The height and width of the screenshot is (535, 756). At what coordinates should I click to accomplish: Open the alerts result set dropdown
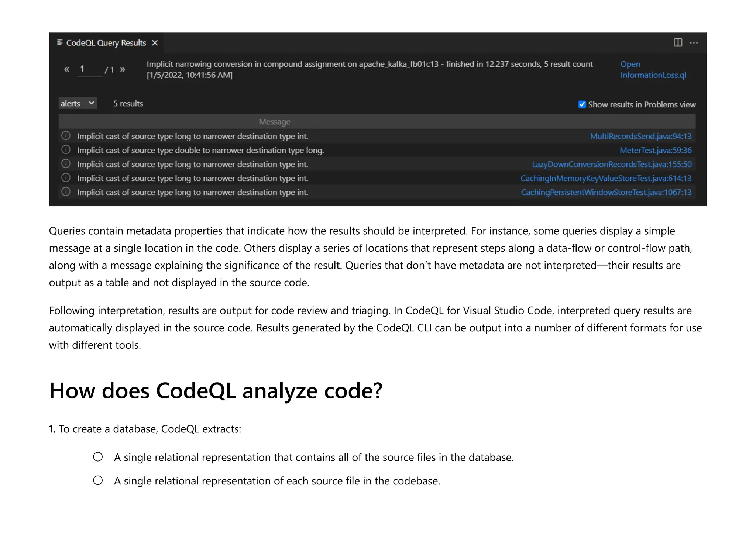(78, 103)
